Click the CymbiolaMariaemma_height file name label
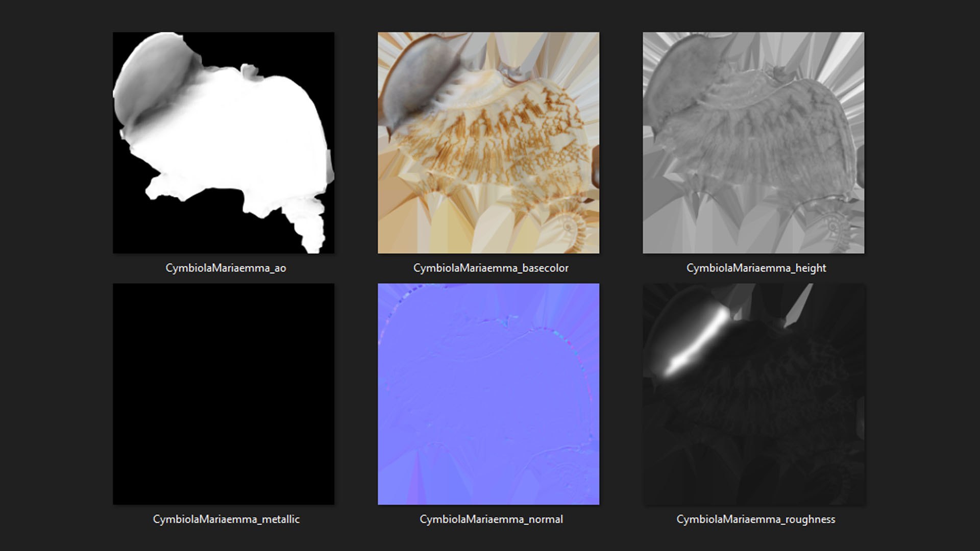The image size is (980, 551). (756, 268)
